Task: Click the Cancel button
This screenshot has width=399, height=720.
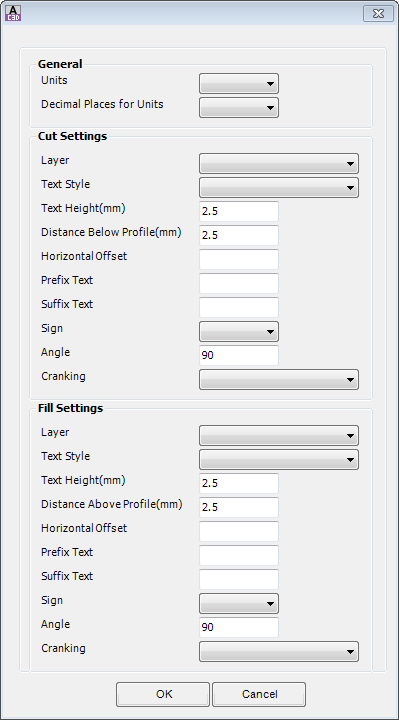Action: pyautogui.click(x=259, y=694)
